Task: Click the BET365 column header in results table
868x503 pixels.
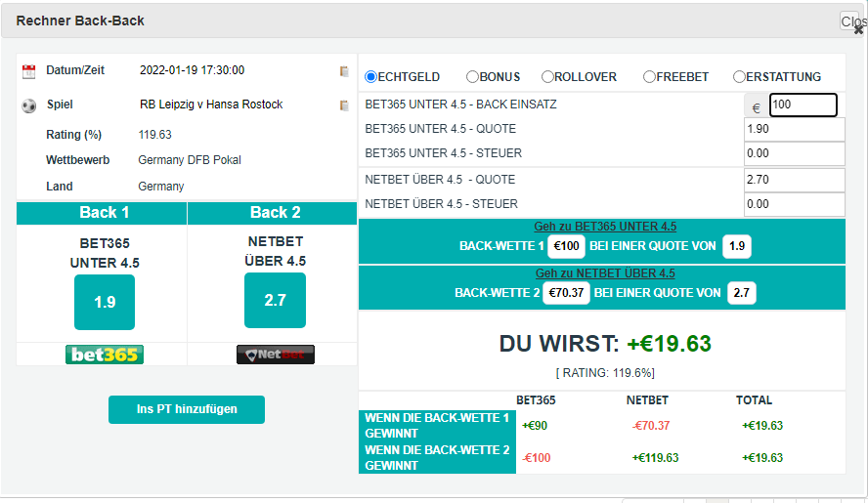Action: tap(536, 400)
